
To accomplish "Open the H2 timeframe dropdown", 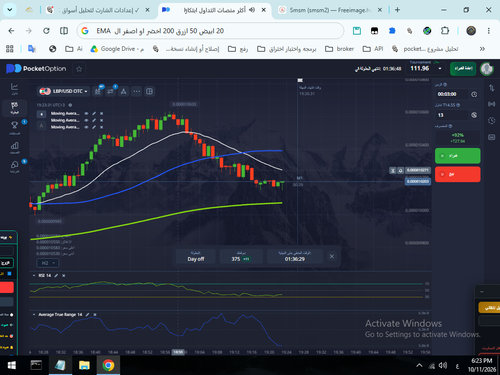I will tap(48, 263).
